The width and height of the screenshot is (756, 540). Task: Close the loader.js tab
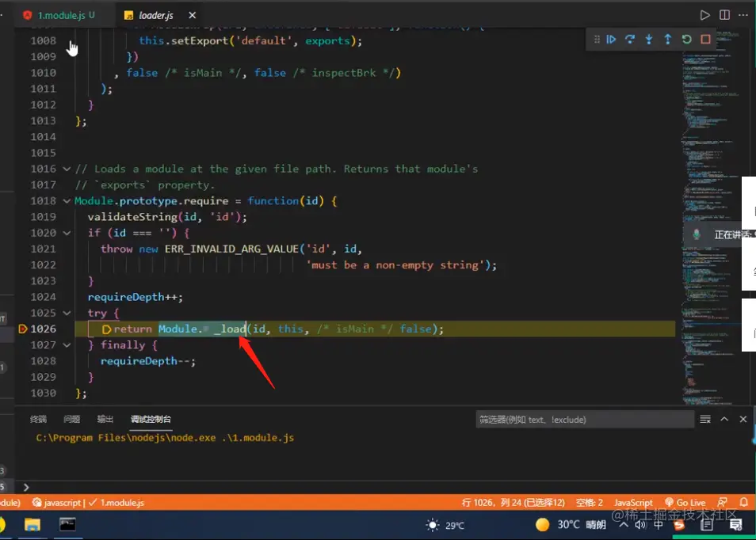[192, 15]
